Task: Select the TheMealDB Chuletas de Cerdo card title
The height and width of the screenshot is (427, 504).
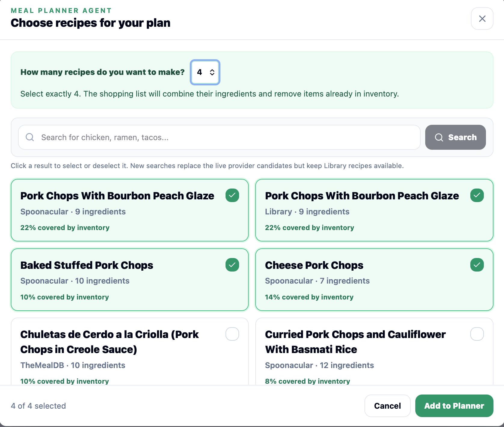Action: 109,342
